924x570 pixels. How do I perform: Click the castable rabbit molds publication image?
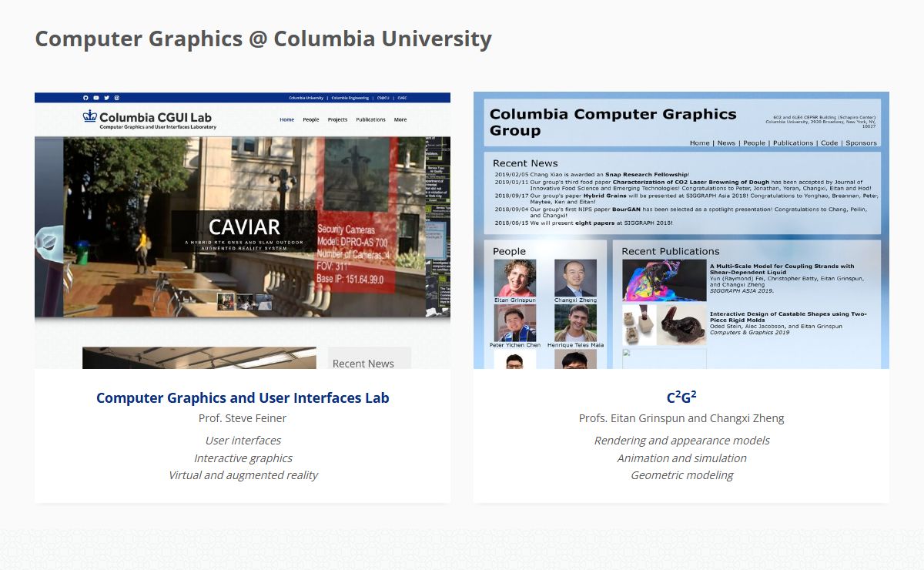664,324
